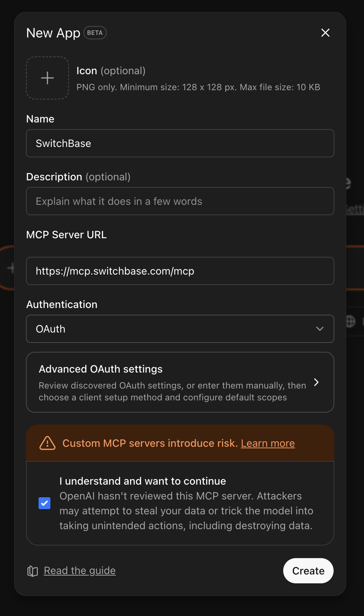The height and width of the screenshot is (616, 364).
Task: Click the Custom MCP servers introduce risk text
Action: coord(150,443)
